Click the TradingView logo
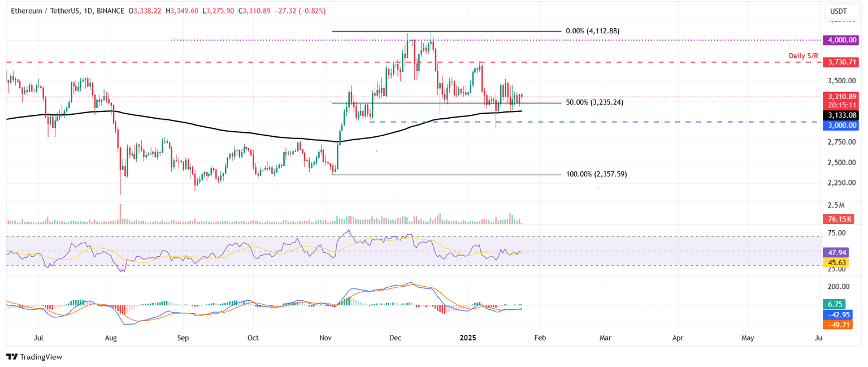This screenshot has width=868, height=367. click(34, 357)
